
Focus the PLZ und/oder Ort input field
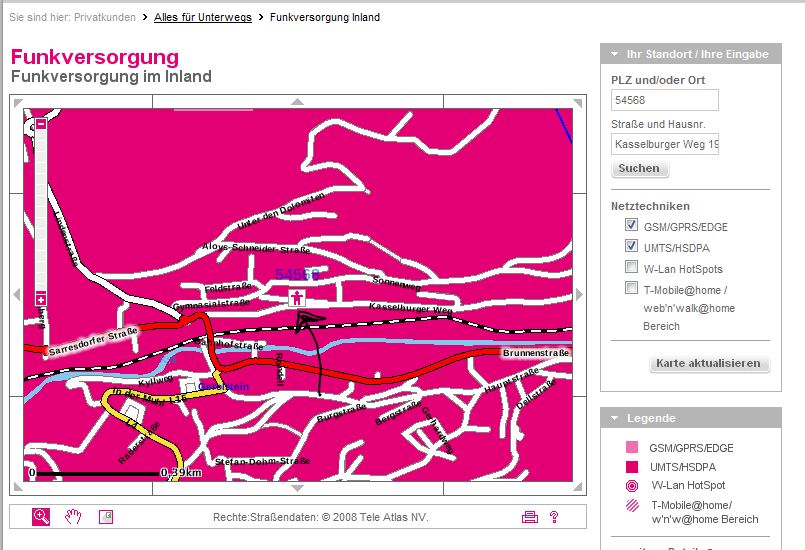pyautogui.click(x=664, y=100)
